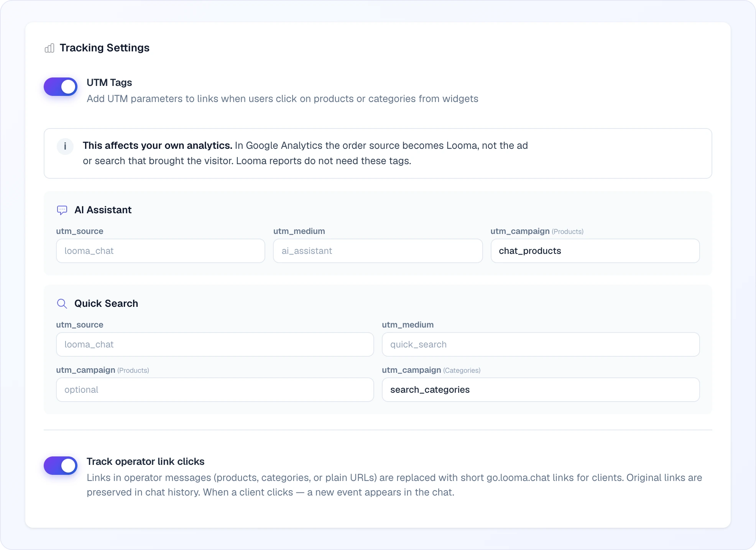Click the operator link clicks description text
This screenshot has width=756, height=550.
(x=394, y=485)
